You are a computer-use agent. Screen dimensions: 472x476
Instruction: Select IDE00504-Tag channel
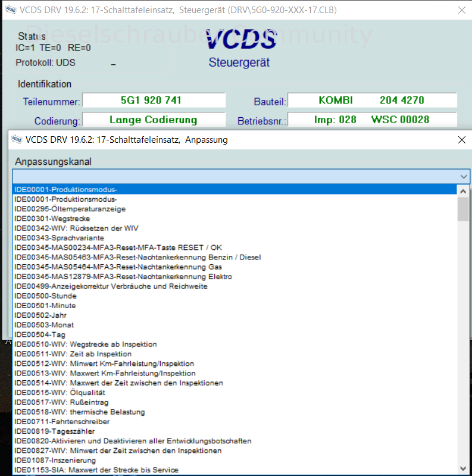[235, 334]
